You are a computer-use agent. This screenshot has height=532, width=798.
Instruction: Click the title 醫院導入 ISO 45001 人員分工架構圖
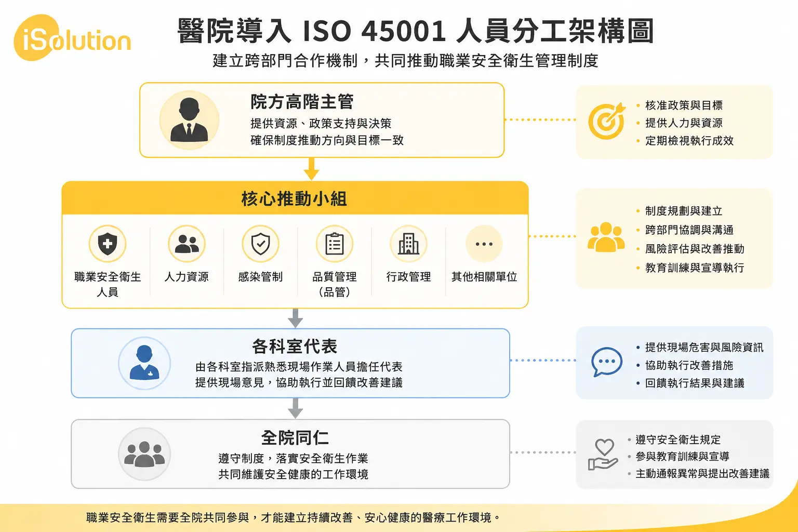tap(415, 31)
